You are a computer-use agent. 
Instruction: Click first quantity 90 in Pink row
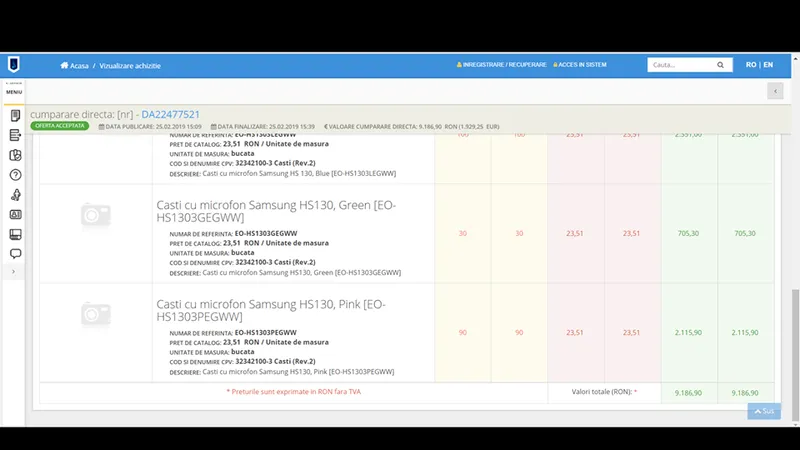click(462, 332)
